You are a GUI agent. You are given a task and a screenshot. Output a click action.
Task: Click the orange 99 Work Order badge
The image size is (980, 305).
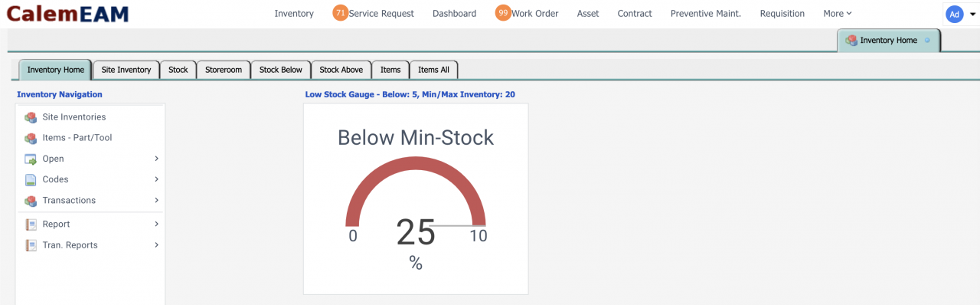(x=503, y=13)
